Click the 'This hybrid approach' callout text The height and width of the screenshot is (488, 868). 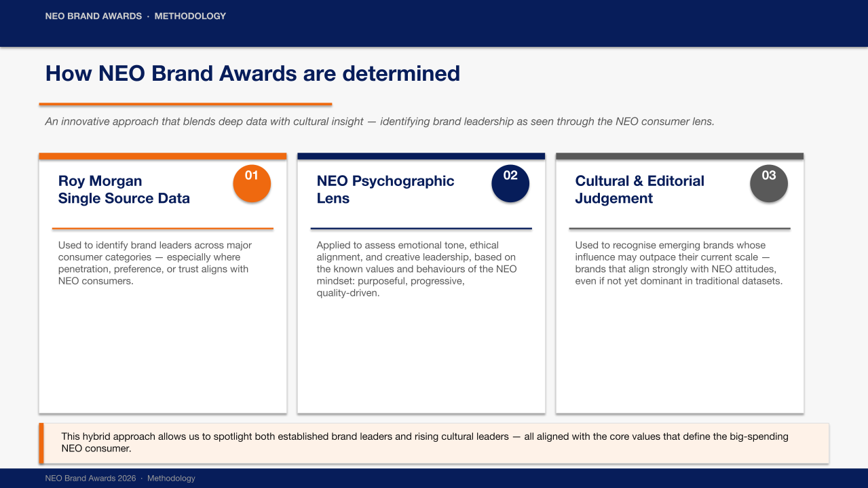coord(425,443)
